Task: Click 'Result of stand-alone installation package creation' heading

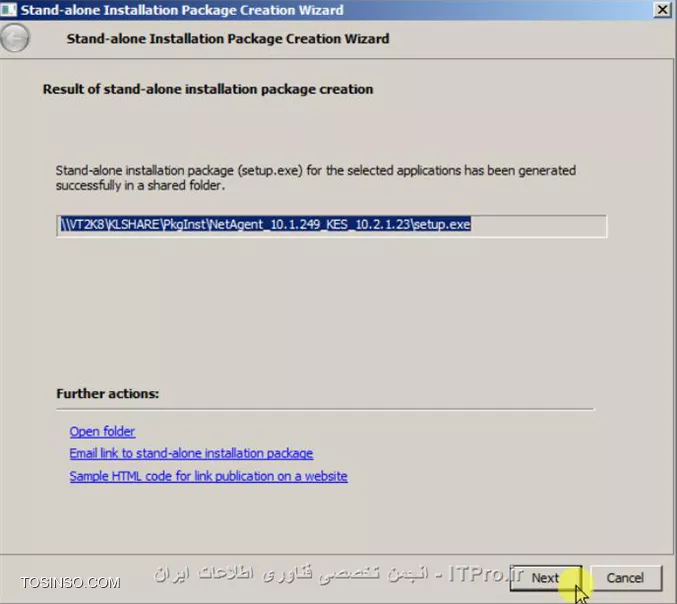Action: [208, 89]
